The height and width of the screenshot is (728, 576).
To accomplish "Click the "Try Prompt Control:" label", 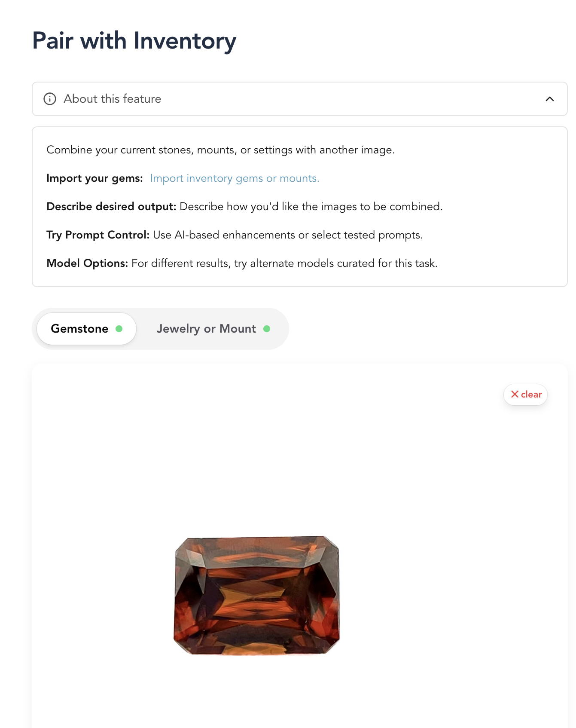I will point(98,235).
